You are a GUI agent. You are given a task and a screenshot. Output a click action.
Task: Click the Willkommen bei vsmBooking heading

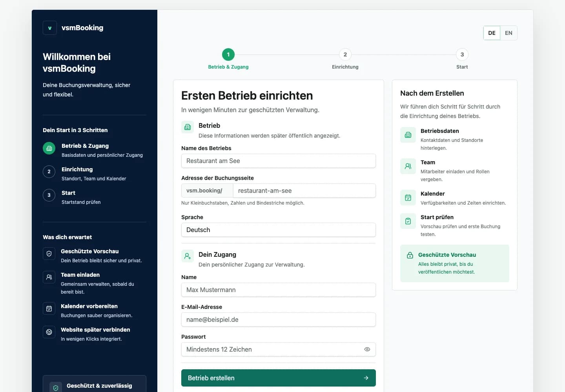pos(77,63)
